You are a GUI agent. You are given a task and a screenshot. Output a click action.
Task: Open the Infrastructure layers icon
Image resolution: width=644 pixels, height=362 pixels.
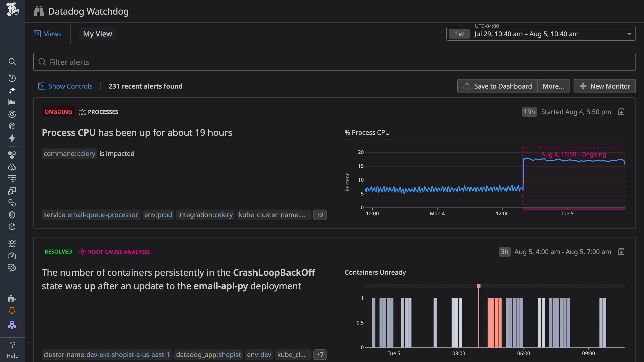[x=12, y=126]
